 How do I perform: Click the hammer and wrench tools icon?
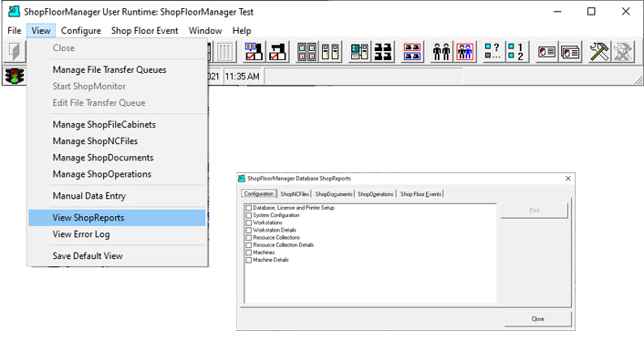(x=599, y=52)
